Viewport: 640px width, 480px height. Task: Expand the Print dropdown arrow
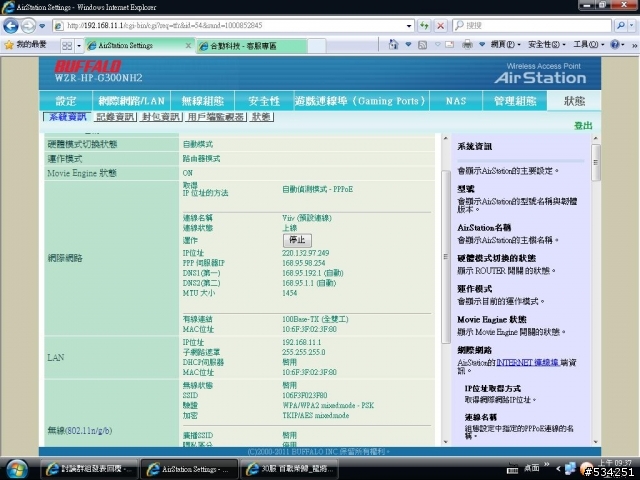pyautogui.click(x=482, y=44)
